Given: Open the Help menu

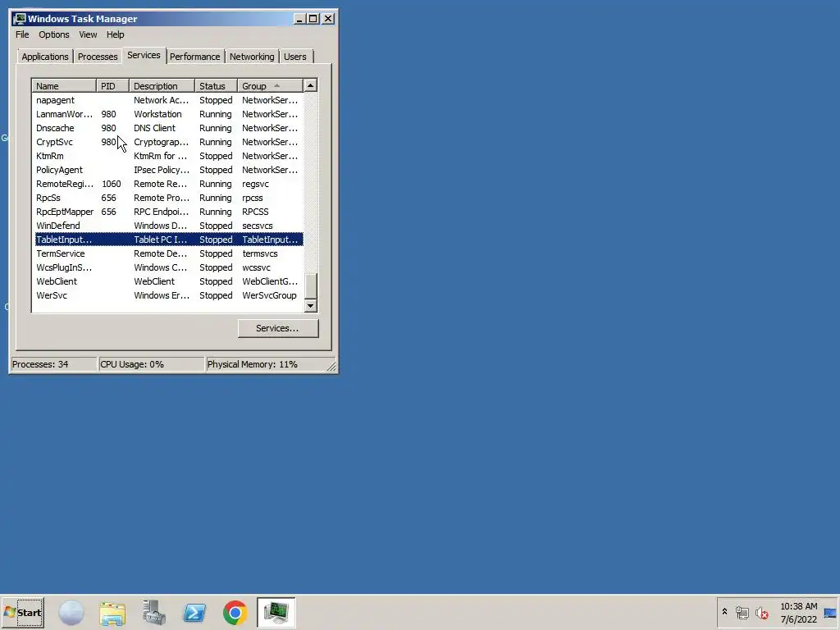Looking at the screenshot, I should pyautogui.click(x=115, y=34).
